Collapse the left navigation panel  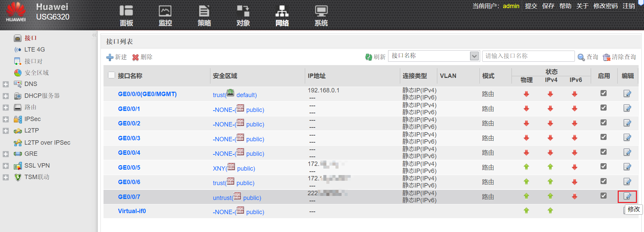coord(94,35)
